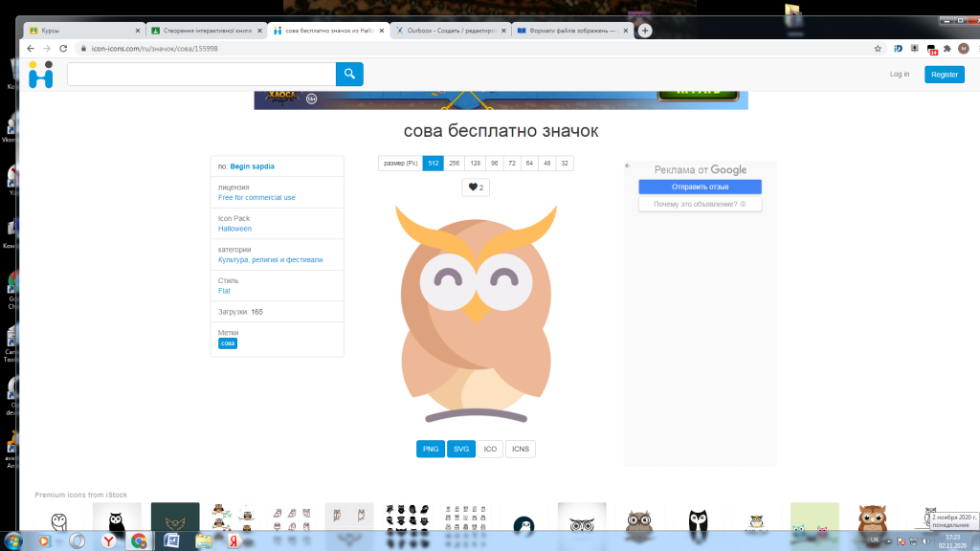
Task: Select the ICO download format
Action: pos(490,449)
